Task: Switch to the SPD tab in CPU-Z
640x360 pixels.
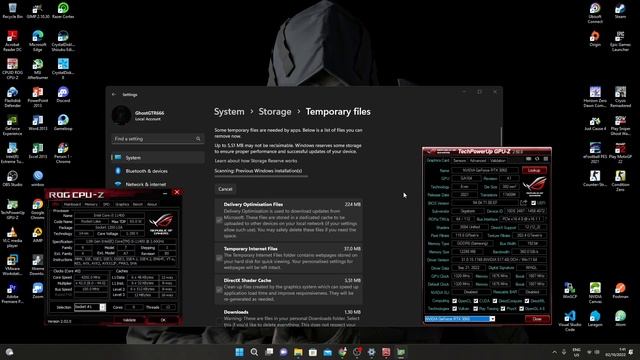Action: (107, 204)
